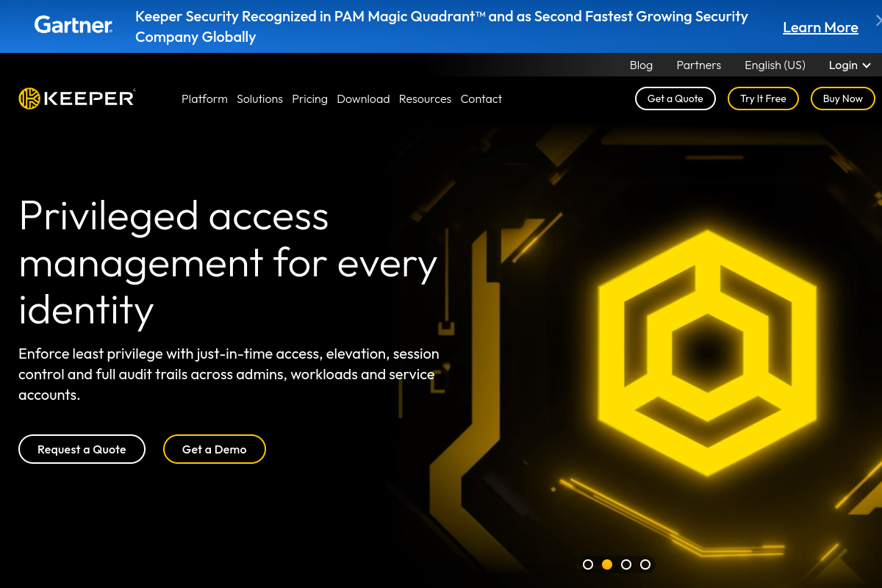Screen dimensions: 882x588
Task: Click the banner headline about PAM Magic Quadrant
Action: coord(442,26)
